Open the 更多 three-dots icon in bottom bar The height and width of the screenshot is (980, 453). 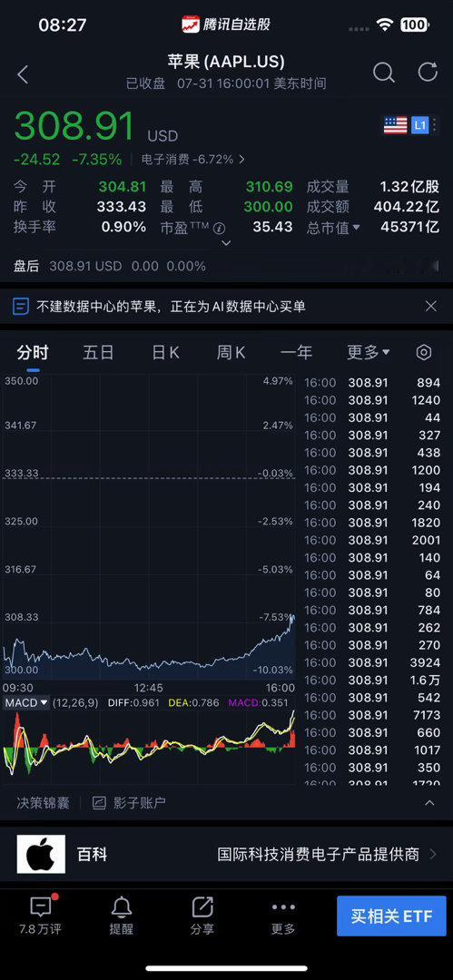(283, 915)
